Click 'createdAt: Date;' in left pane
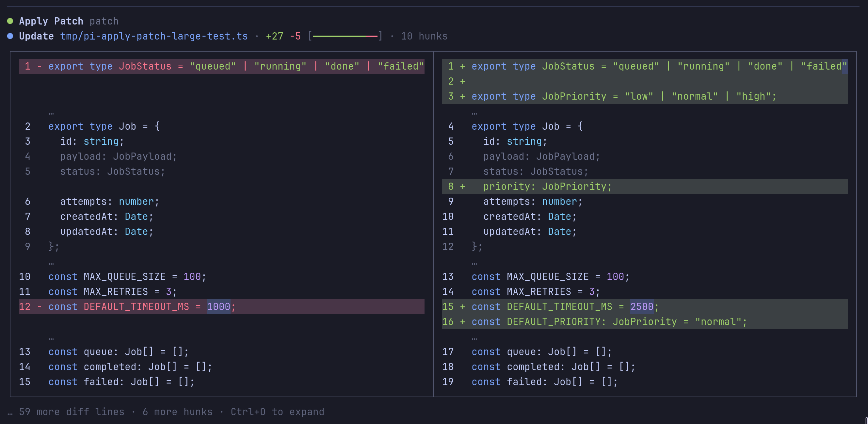Screen dimensions: 868x424 (x=107, y=216)
